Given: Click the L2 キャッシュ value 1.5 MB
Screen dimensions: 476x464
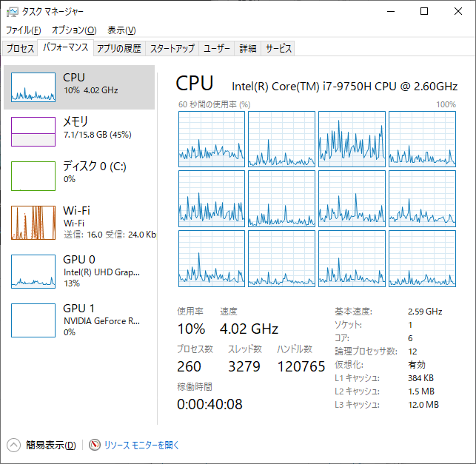Looking at the screenshot, I should 421,391.
